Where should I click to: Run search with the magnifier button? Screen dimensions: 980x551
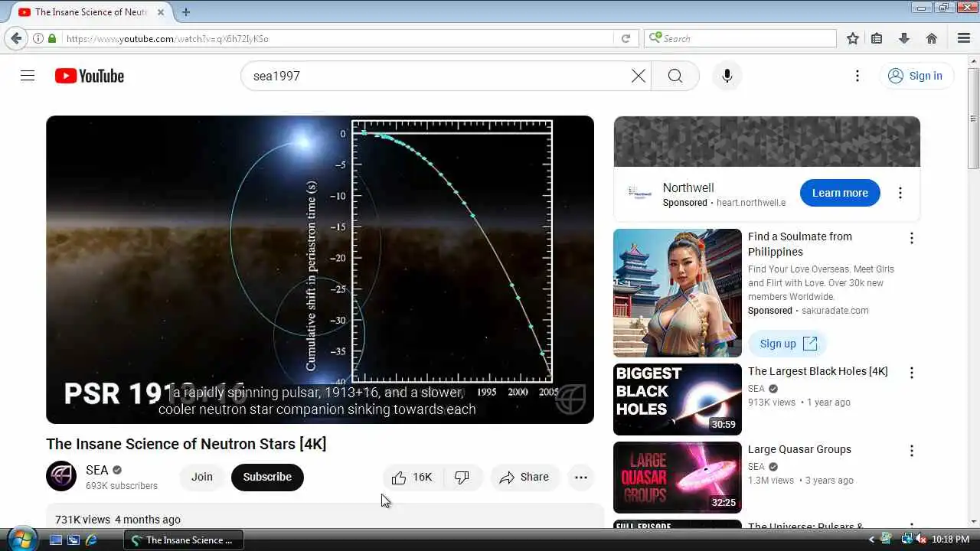675,76
